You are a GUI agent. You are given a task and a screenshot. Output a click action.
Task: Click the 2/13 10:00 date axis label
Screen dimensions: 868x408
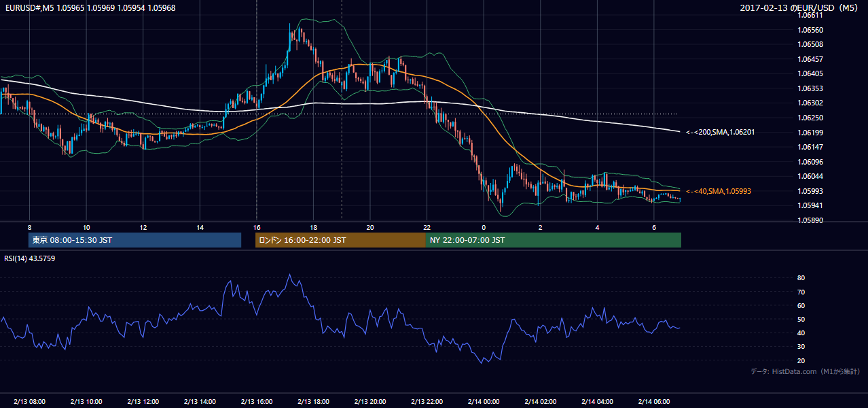(x=86, y=401)
